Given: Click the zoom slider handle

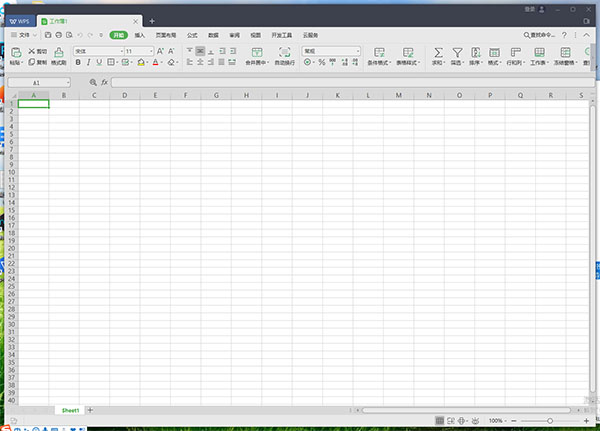Looking at the screenshot, I should pos(550,421).
